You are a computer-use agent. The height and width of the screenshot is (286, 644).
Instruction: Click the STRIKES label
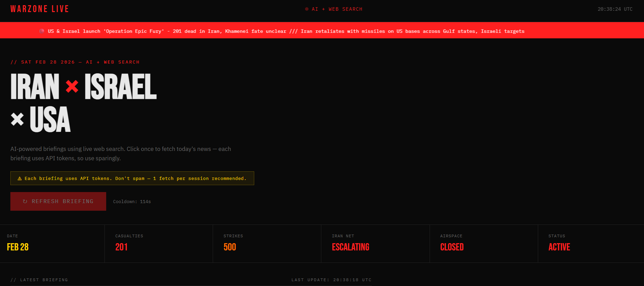tap(233, 236)
